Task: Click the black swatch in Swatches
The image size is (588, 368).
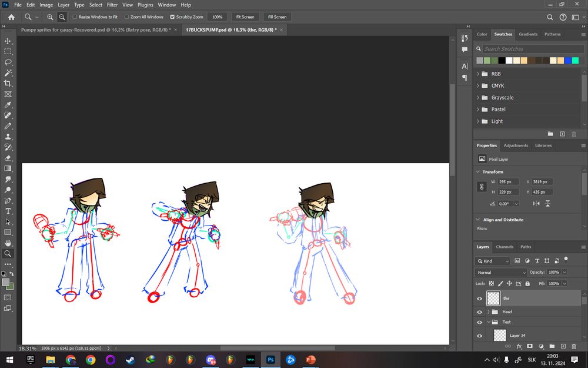Action: click(x=502, y=60)
